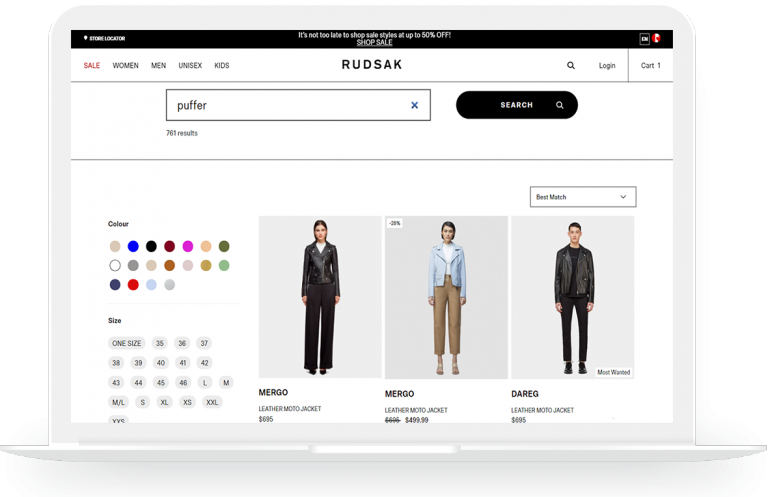Open the WOMEN menu

point(126,66)
